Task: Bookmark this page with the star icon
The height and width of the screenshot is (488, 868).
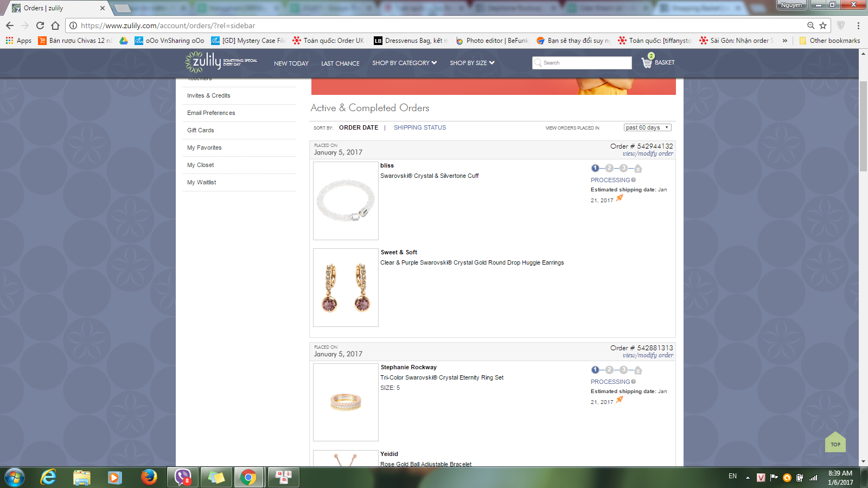Action: 823,25
